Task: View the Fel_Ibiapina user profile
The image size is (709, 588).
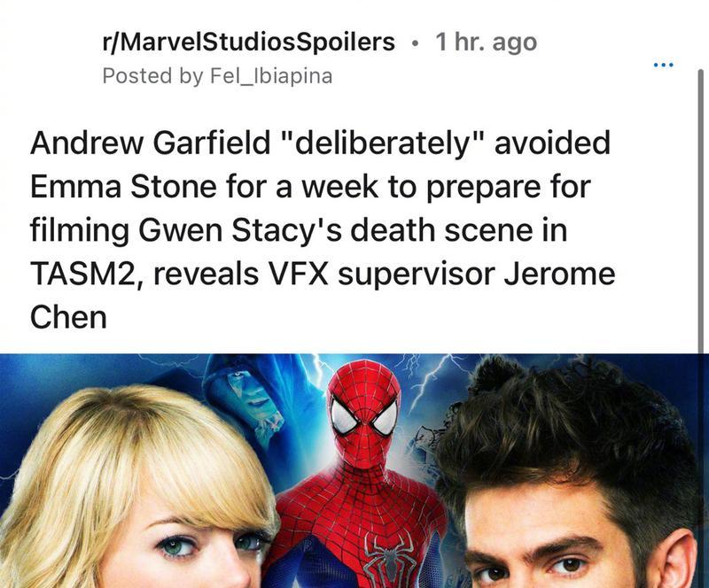Action: (x=271, y=76)
